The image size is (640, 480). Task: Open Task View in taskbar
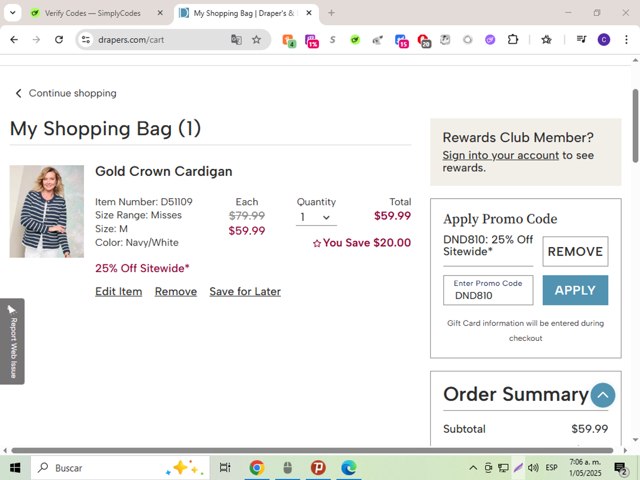point(225,468)
